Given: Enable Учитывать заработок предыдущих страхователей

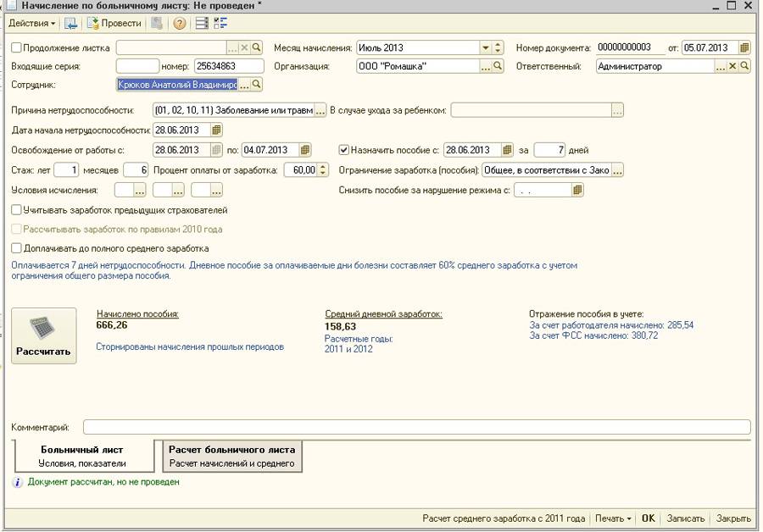Looking at the screenshot, I should (17, 210).
